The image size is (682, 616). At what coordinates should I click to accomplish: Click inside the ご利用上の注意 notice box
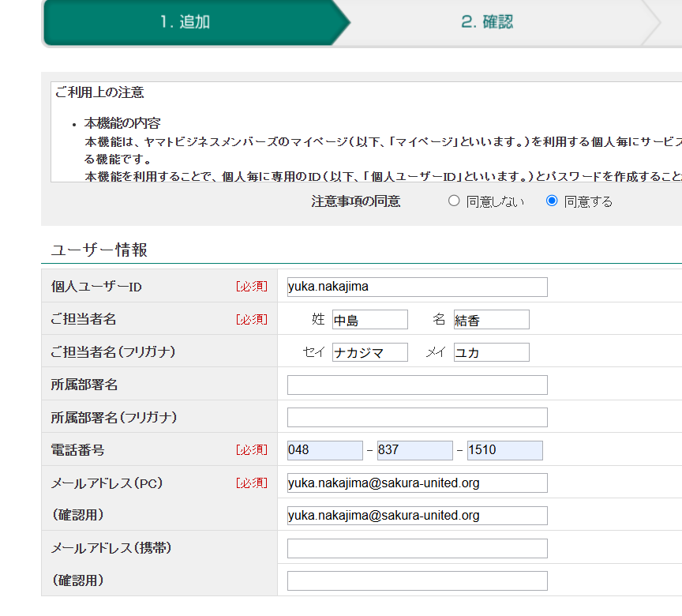coord(363,134)
